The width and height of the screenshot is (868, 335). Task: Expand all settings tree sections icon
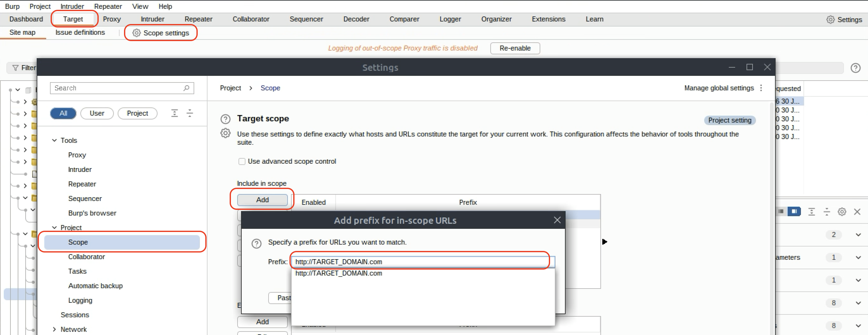click(x=175, y=113)
